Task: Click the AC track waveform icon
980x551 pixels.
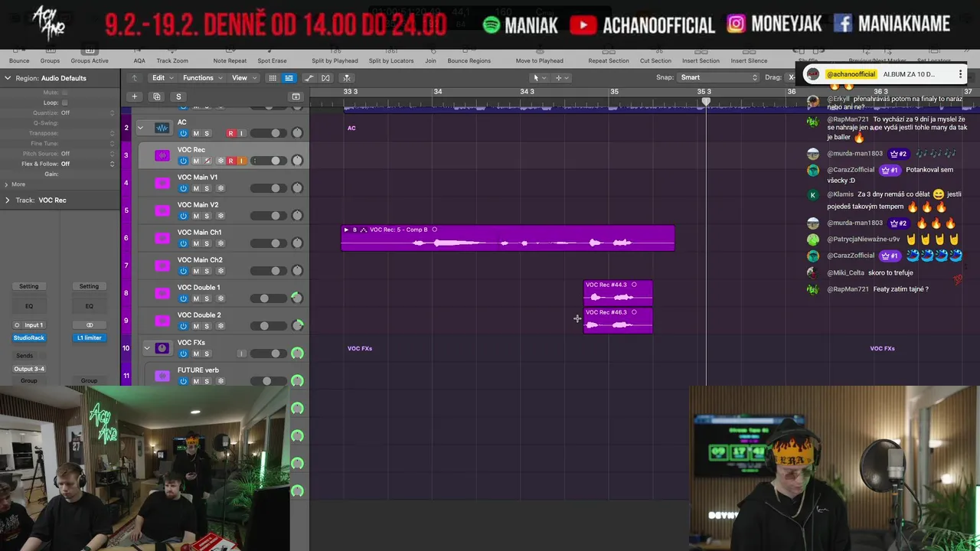Action: 162,128
